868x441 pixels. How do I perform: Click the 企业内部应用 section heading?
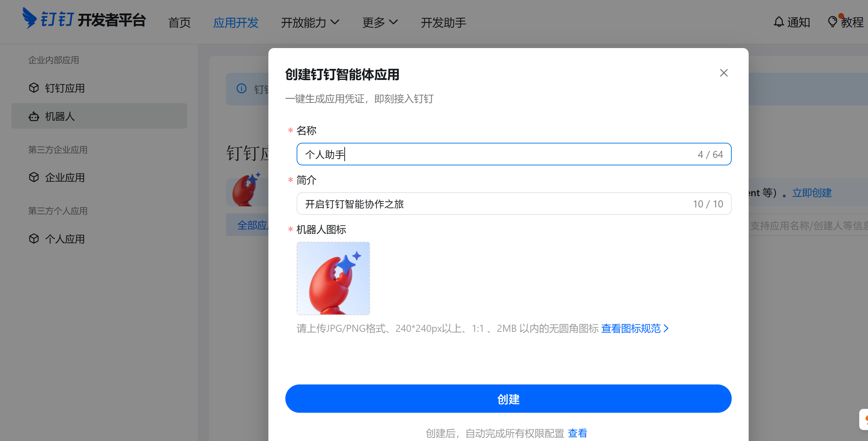point(54,60)
